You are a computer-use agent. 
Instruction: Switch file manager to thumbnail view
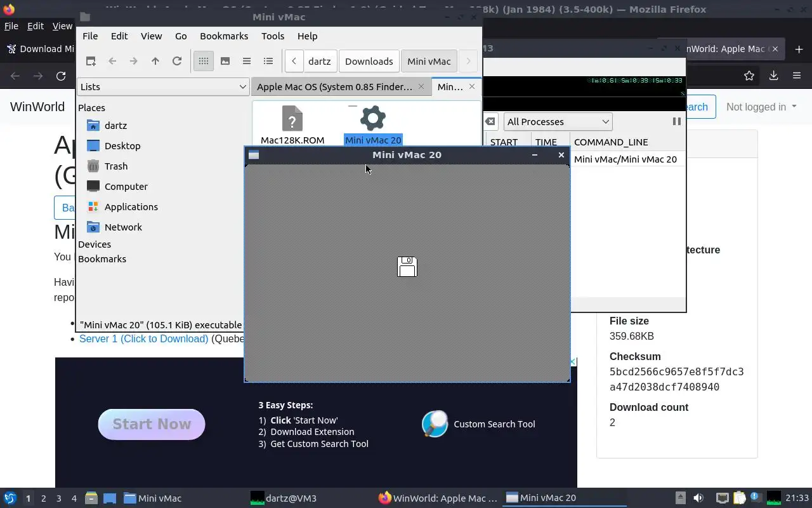(x=225, y=61)
